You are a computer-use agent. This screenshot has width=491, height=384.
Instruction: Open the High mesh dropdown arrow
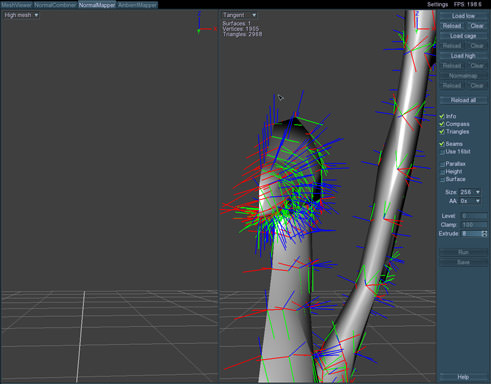click(36, 15)
